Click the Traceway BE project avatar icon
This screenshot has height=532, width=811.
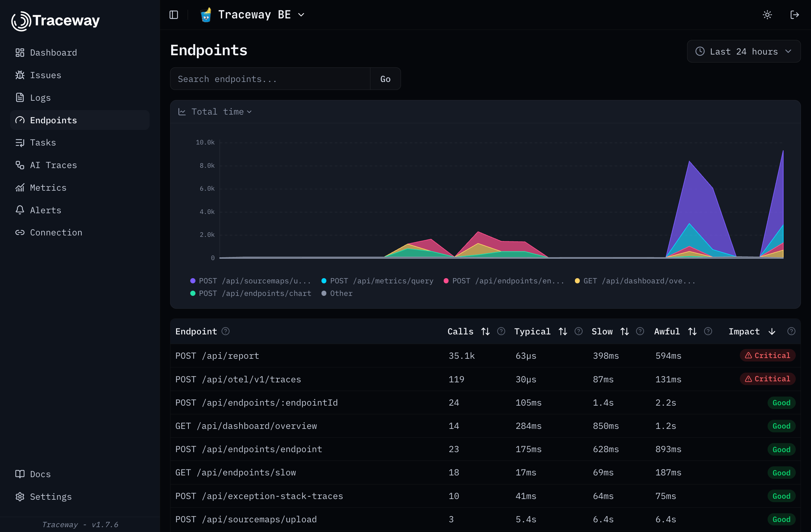pos(206,15)
